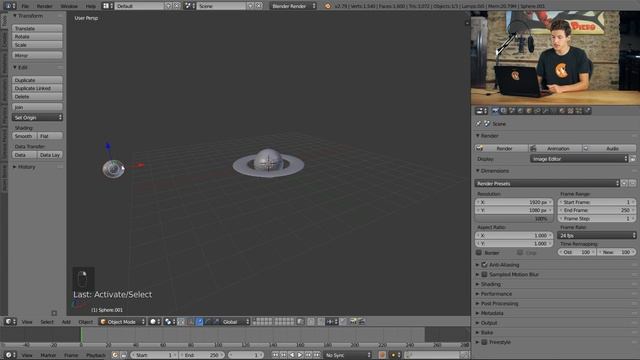Open the texture properties tab icon

[571, 111]
